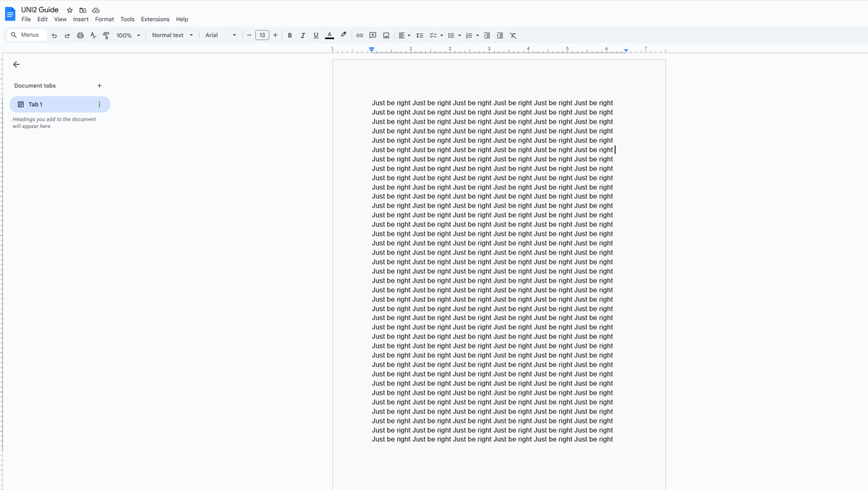Click the last line of document text
868x490 pixels.
tap(492, 439)
